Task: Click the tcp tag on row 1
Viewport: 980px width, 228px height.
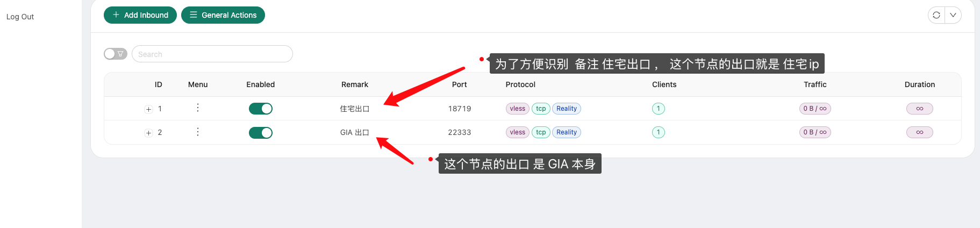Action: [541, 109]
